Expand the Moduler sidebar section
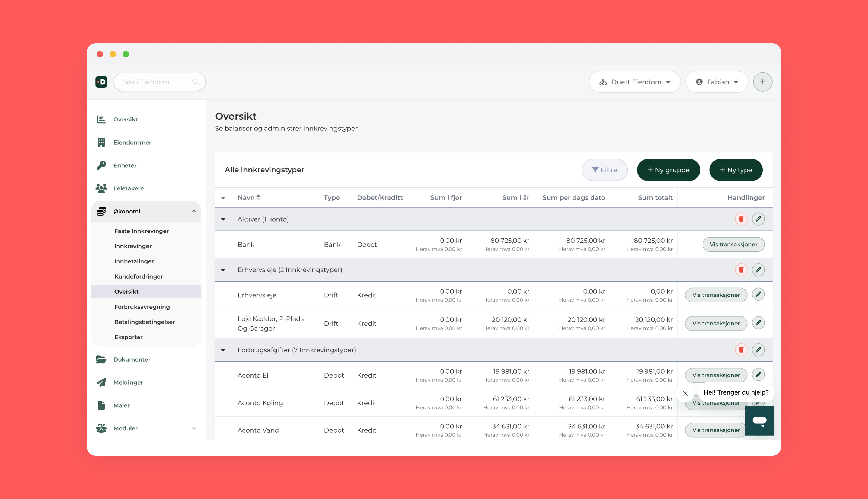 [x=194, y=428]
